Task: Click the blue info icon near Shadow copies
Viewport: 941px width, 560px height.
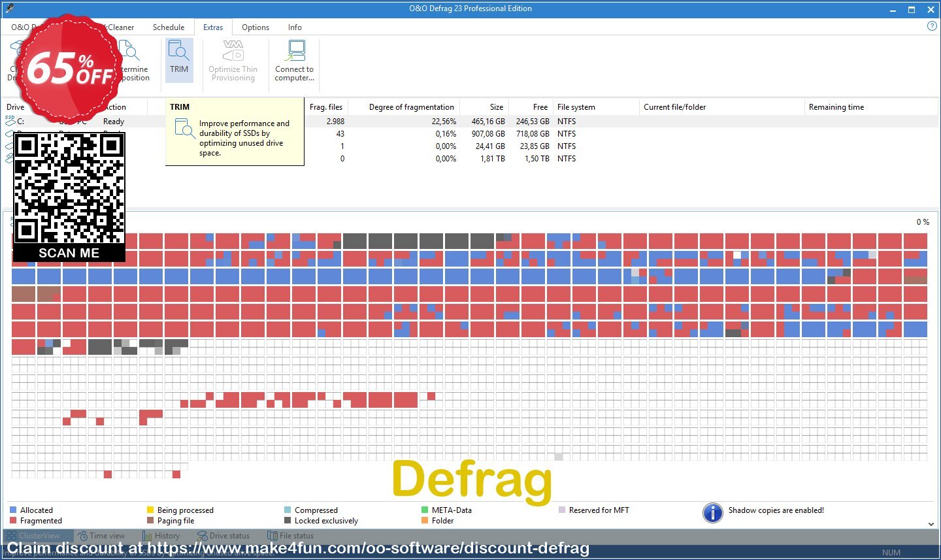Action: [712, 512]
